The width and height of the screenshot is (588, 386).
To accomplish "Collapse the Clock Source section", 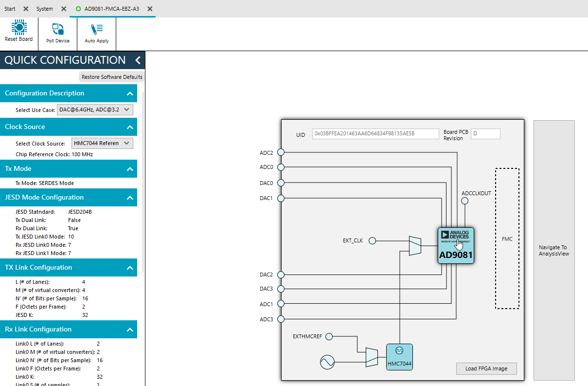I will tap(130, 127).
